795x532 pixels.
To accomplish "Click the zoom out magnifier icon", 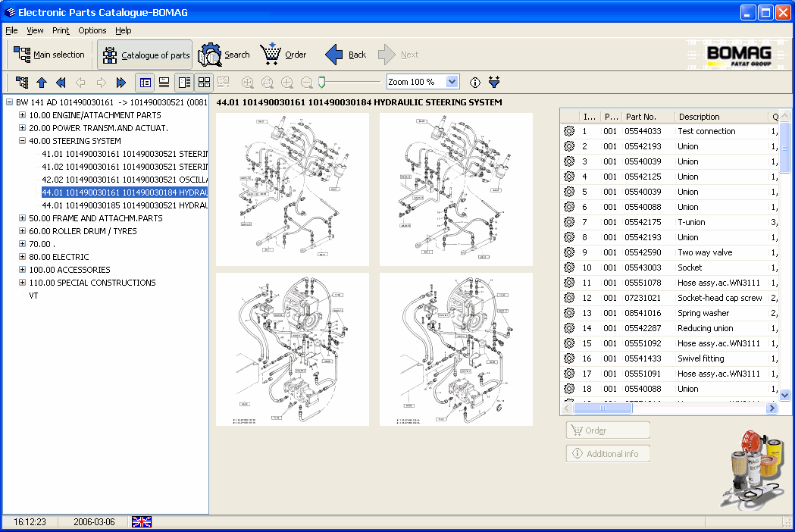I will 307,82.
